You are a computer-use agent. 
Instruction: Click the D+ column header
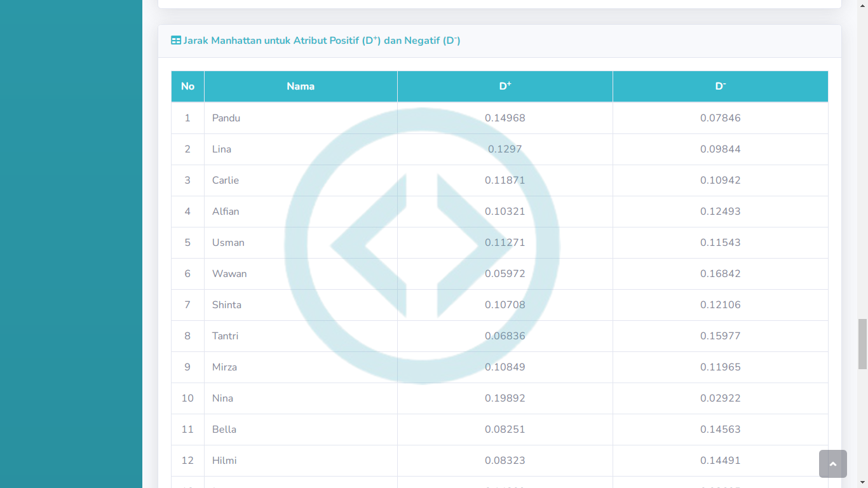[x=505, y=86]
